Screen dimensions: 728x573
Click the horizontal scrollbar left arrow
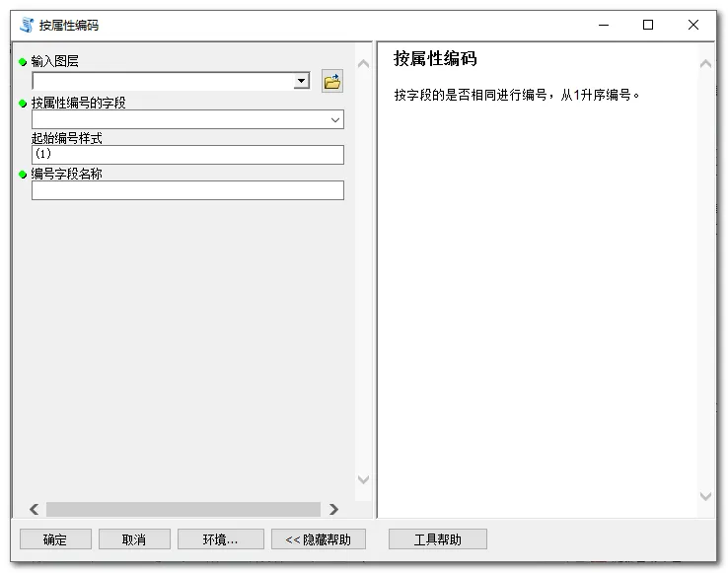34,509
